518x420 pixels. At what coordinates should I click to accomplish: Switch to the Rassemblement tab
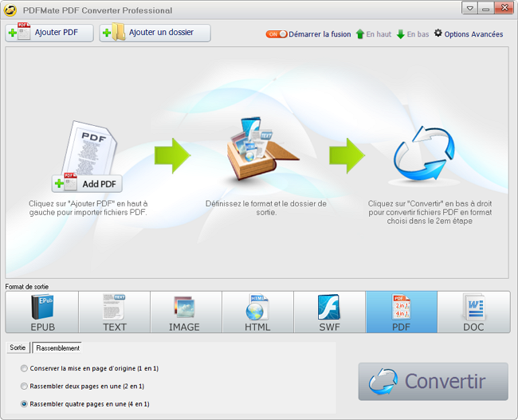[x=57, y=348]
